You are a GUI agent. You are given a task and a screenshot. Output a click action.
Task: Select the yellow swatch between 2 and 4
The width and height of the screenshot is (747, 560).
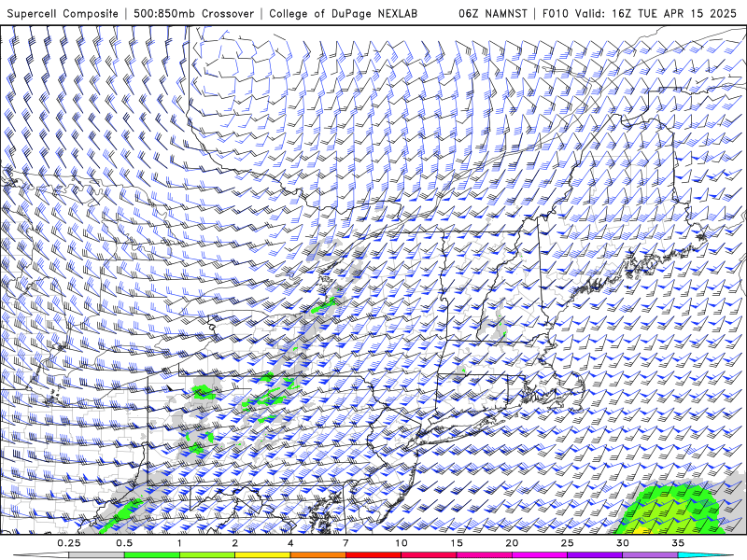pos(262,555)
